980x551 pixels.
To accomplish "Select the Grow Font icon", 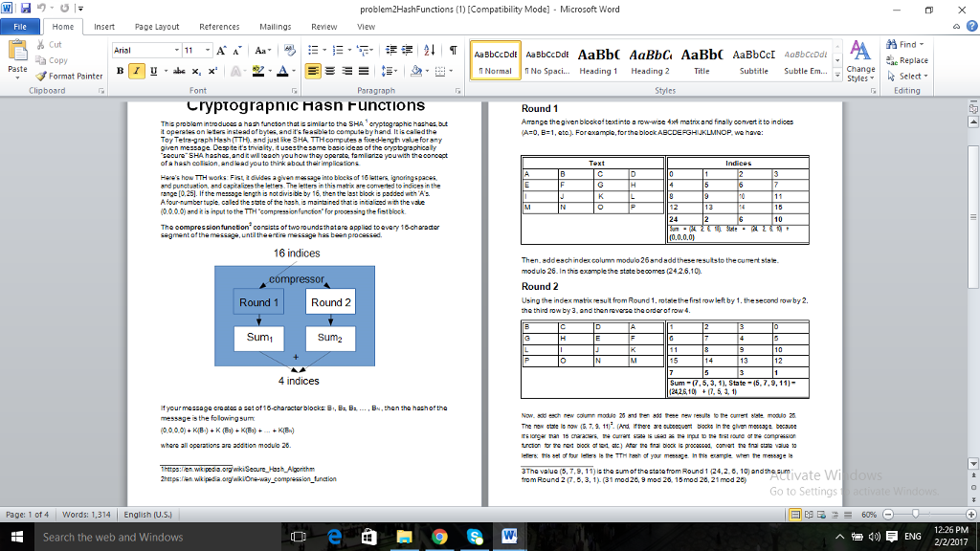I will [x=221, y=50].
